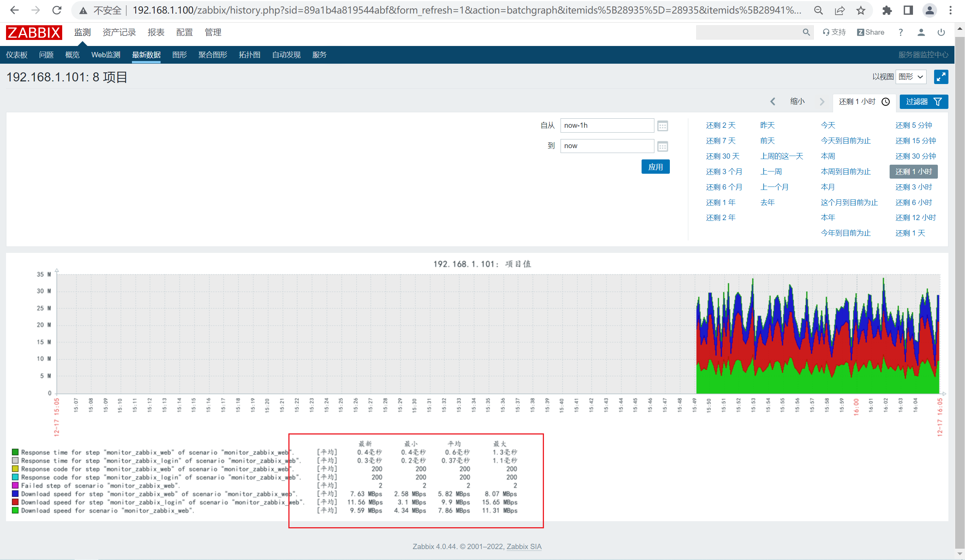
Task: Open the 资产记录 main menu
Action: tap(119, 32)
